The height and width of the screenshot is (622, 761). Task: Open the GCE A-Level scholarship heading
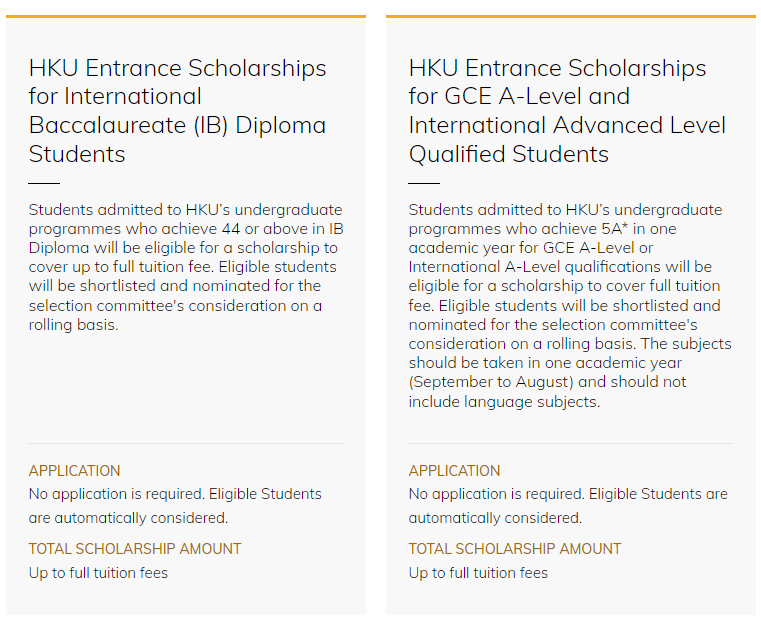[567, 111]
